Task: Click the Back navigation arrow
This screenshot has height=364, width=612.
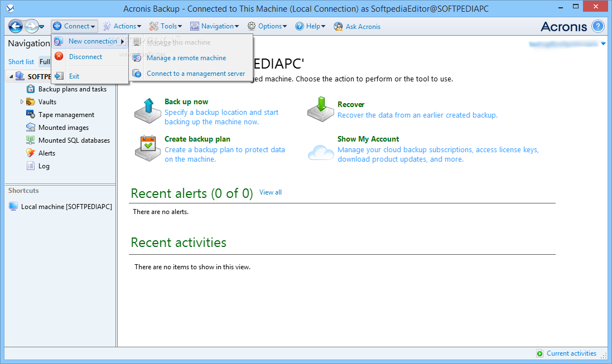Action: coord(16,26)
